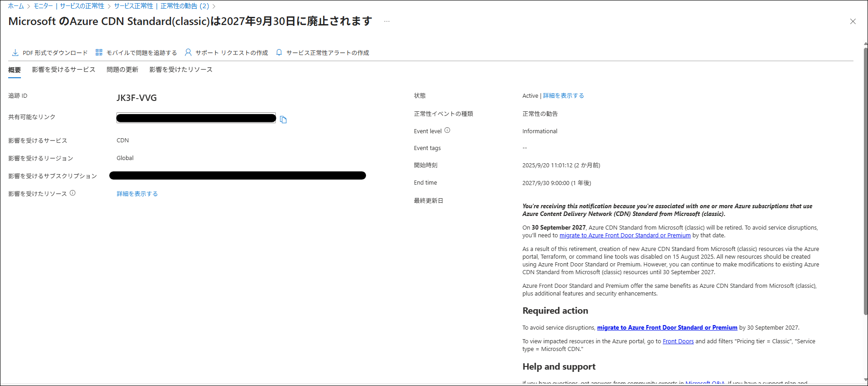Click the Required action heading

click(555, 311)
